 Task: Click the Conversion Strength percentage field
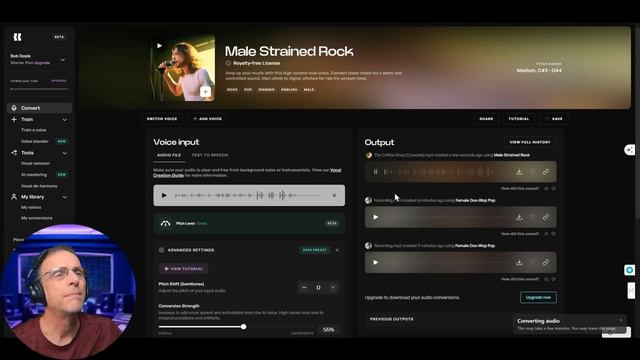[328, 329]
